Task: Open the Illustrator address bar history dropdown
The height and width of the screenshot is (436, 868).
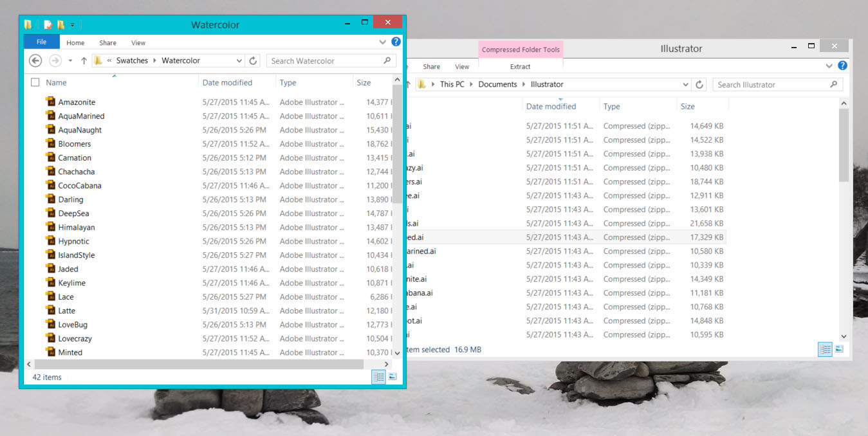Action: 685,84
